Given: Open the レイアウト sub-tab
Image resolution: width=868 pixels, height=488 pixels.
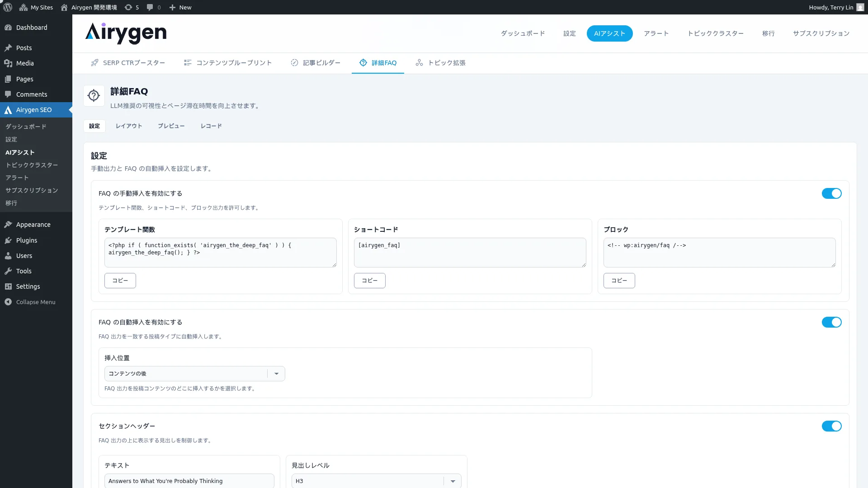Looking at the screenshot, I should [x=129, y=126].
